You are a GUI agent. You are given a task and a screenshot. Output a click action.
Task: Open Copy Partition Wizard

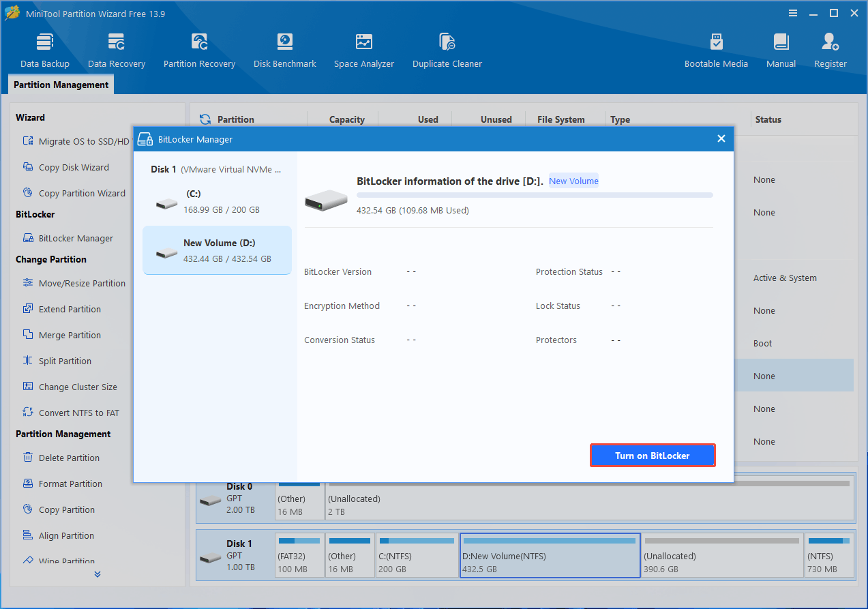(74, 193)
